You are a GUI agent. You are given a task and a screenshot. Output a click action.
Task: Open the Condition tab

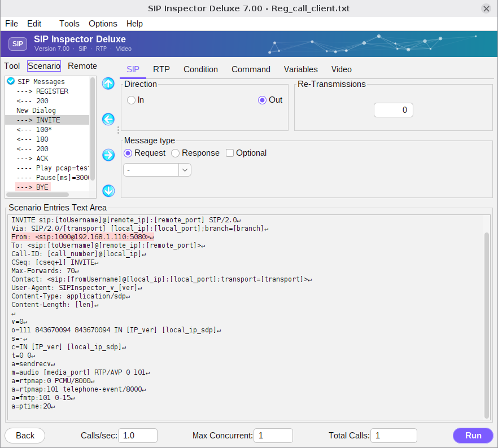201,69
